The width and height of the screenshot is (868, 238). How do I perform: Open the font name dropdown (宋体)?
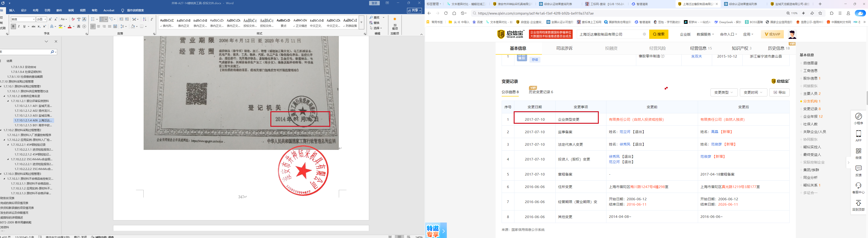(34, 19)
